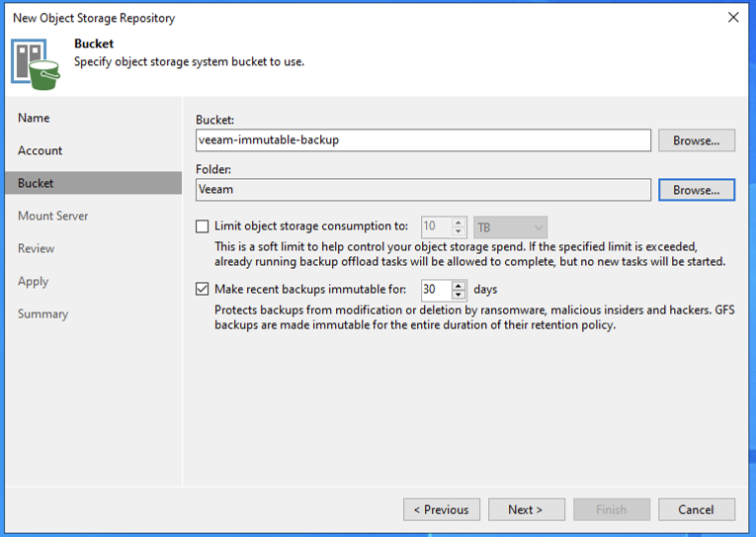Increase immutable days spinner value
756x537 pixels.
pyautogui.click(x=459, y=285)
